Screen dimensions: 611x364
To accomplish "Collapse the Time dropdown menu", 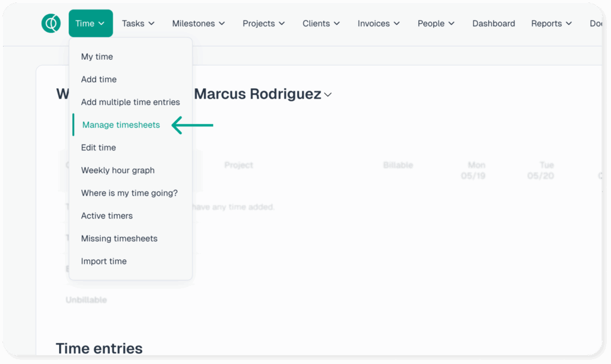I will pos(90,23).
